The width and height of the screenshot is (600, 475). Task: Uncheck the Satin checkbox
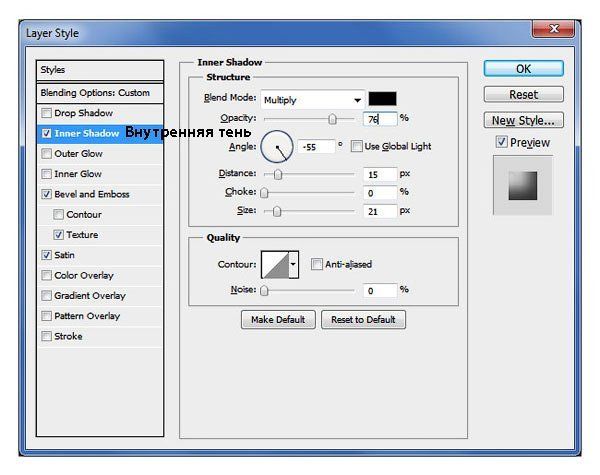coord(46,255)
